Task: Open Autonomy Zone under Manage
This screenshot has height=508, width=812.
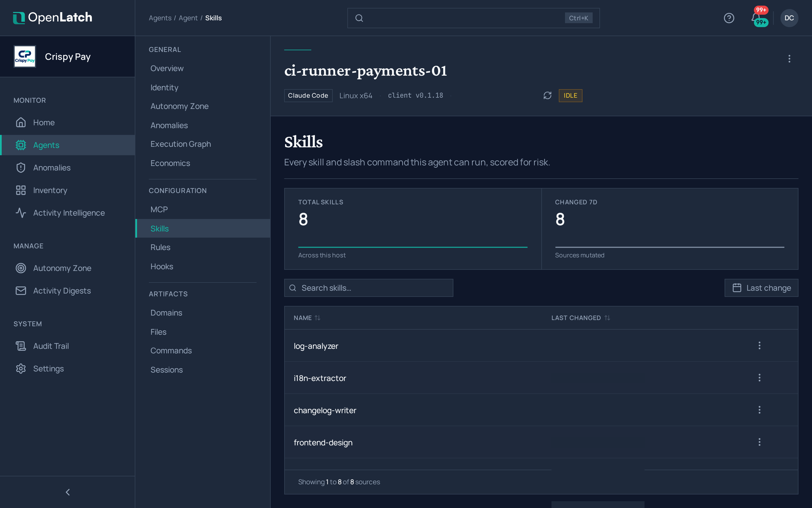Action: click(x=67, y=268)
